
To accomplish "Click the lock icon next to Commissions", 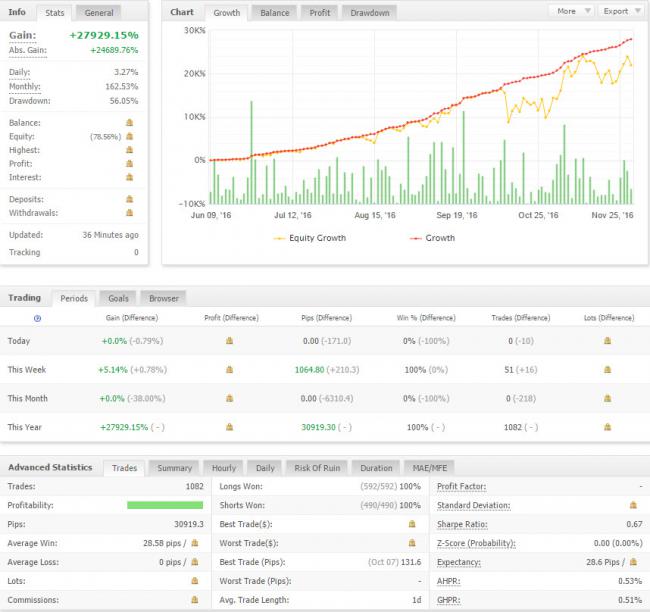I will click(194, 599).
